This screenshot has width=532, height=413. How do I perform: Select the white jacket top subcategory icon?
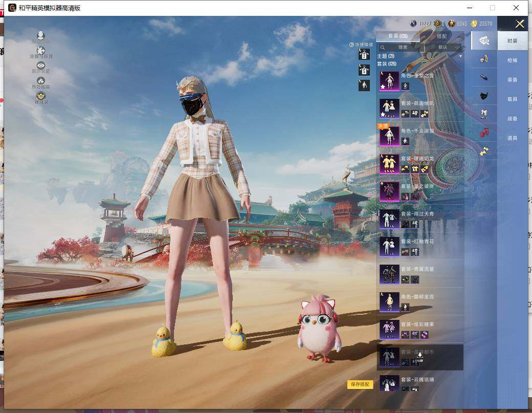tap(484, 114)
